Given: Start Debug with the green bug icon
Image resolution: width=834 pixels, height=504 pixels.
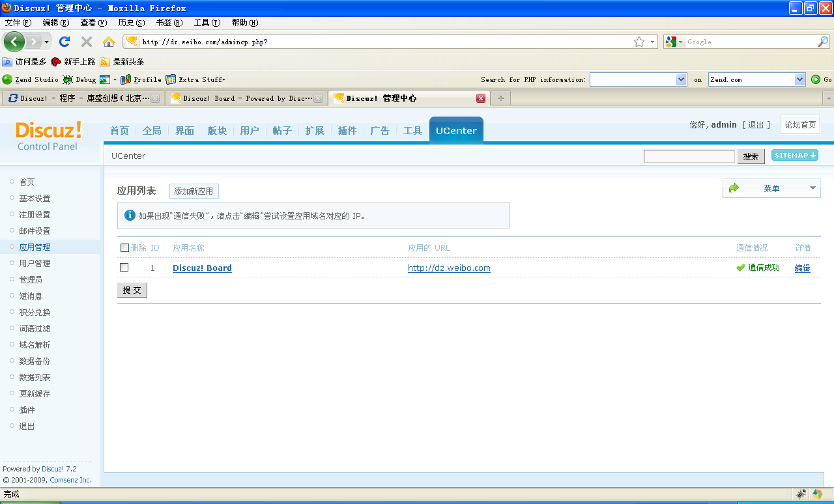Looking at the screenshot, I should tap(68, 79).
